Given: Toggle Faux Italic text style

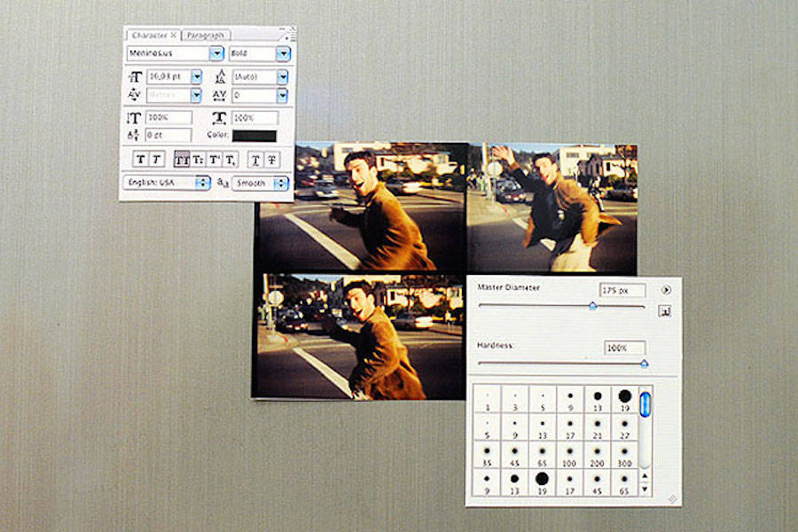Looking at the screenshot, I should [x=156, y=159].
